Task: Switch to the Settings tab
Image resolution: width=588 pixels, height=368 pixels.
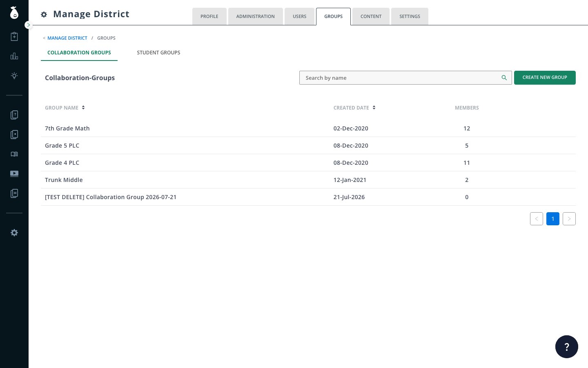Action: (410, 16)
